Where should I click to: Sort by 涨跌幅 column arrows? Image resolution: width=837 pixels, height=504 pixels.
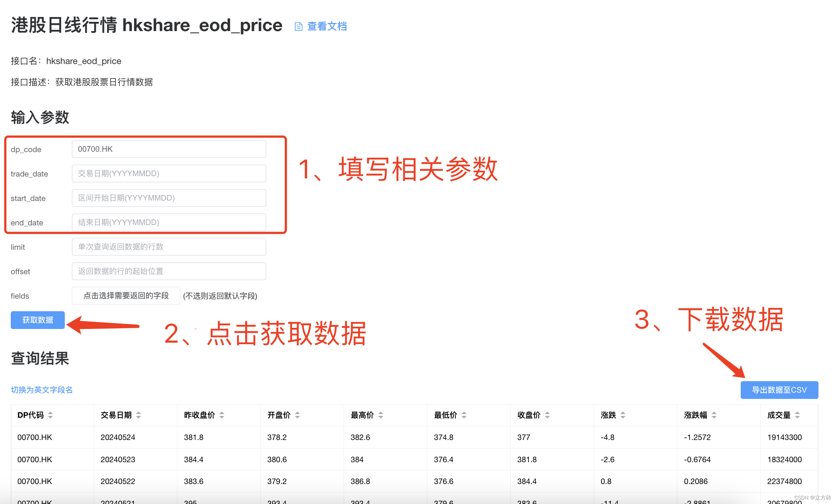[714, 415]
